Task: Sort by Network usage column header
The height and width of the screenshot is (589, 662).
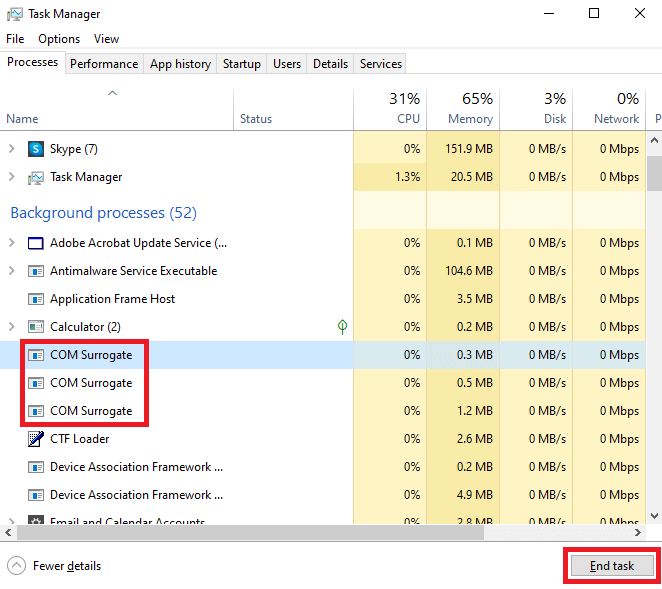Action: (x=609, y=109)
